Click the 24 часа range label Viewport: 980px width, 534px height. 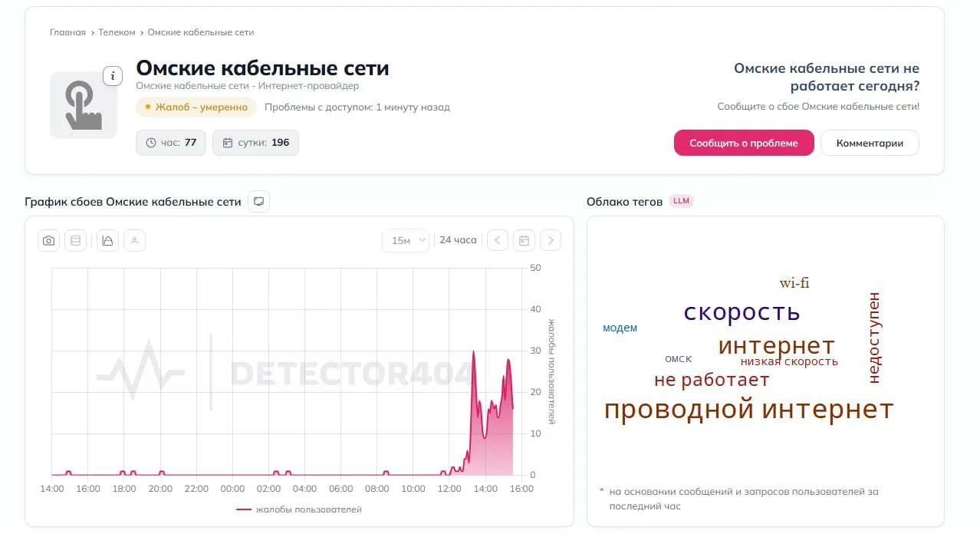coord(458,240)
